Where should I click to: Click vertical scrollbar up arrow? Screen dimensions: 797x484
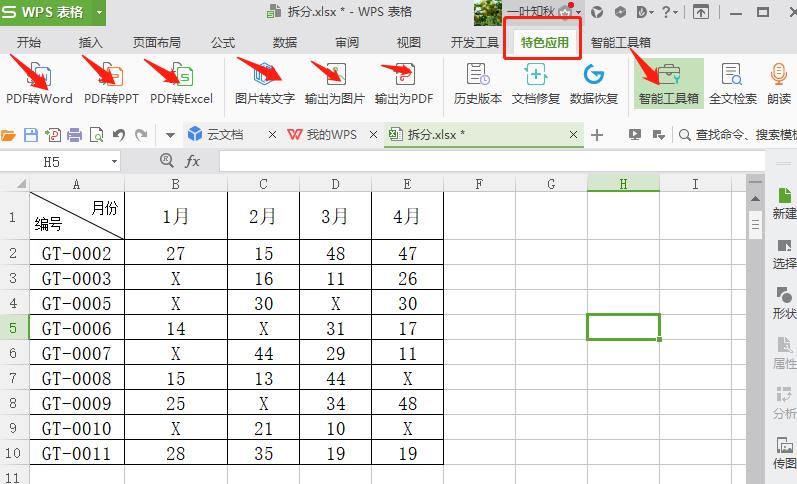[x=755, y=198]
